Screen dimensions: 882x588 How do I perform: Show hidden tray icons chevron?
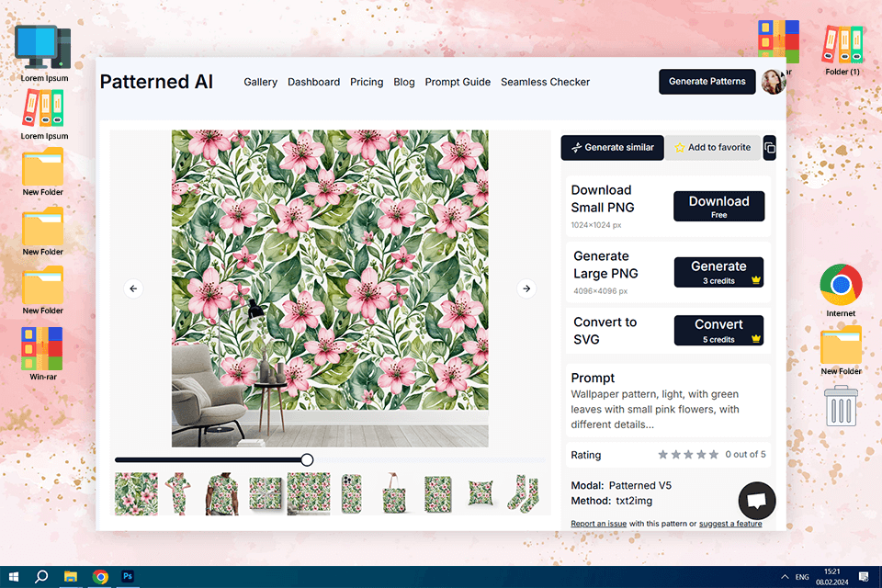[785, 577]
